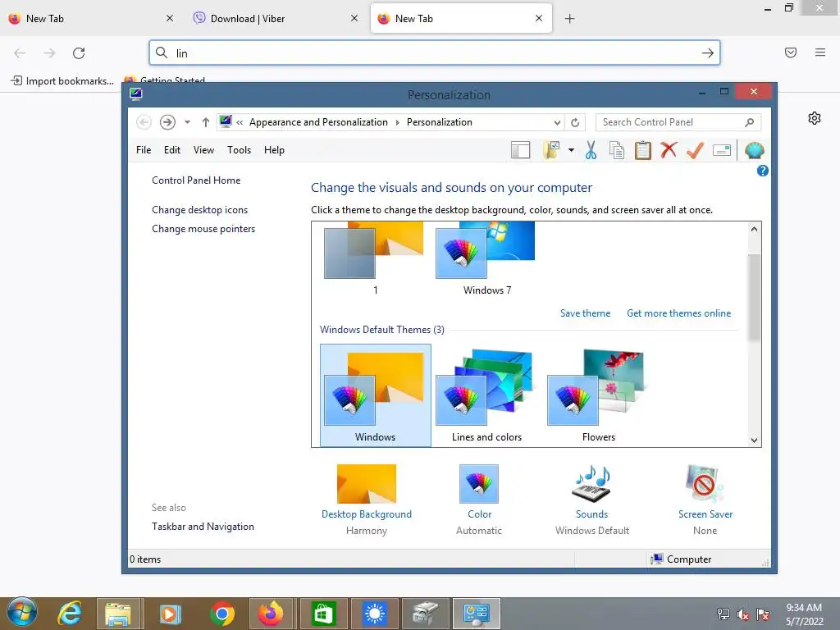Image resolution: width=840 pixels, height=630 pixels.
Task: Open the File menu
Action: (144, 150)
